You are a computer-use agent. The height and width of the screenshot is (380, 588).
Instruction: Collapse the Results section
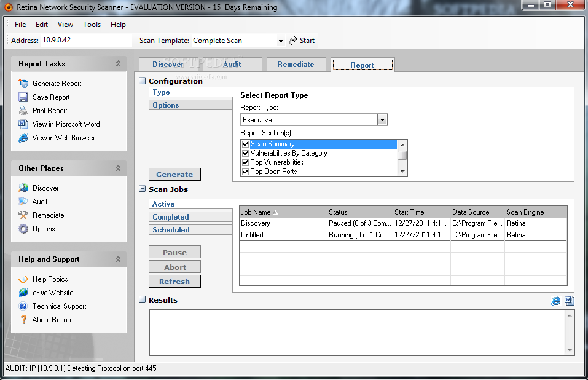click(x=143, y=299)
